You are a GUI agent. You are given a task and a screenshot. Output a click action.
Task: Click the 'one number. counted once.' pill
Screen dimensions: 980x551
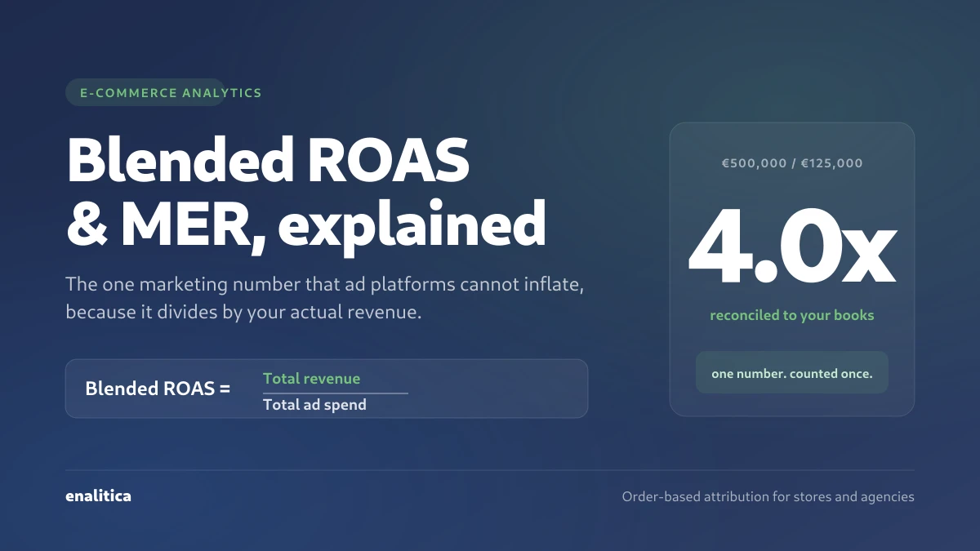(x=792, y=373)
